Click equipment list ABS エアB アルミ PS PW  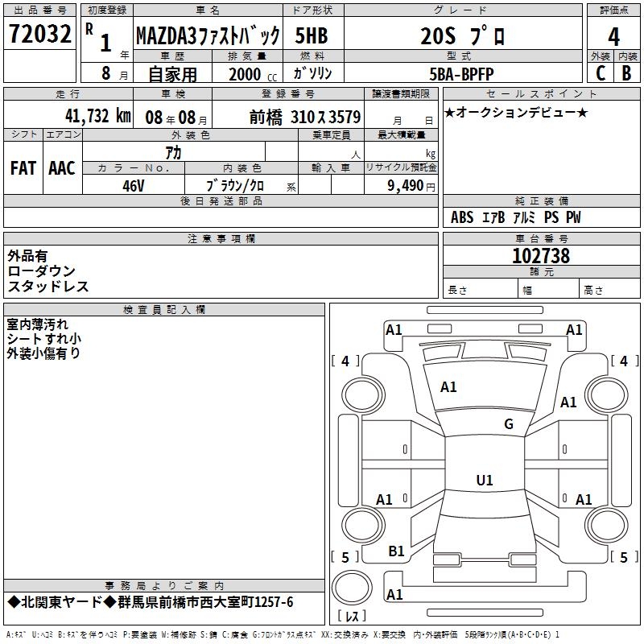point(515,217)
